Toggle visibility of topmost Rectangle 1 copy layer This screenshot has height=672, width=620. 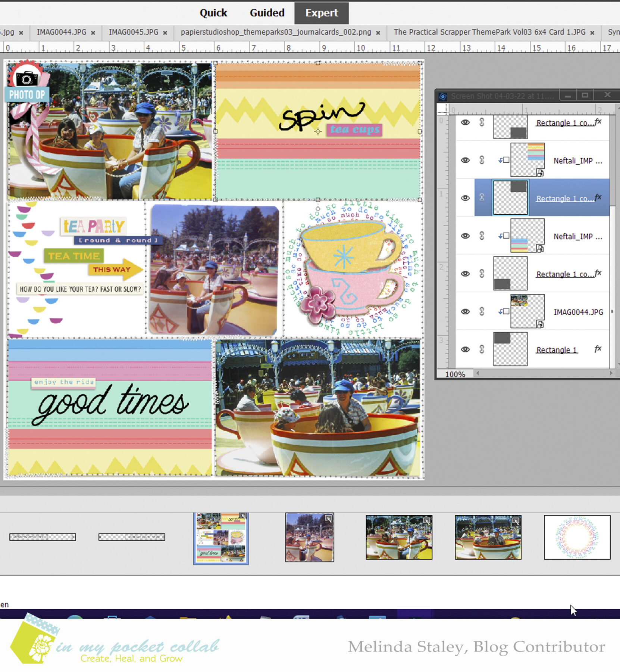465,122
